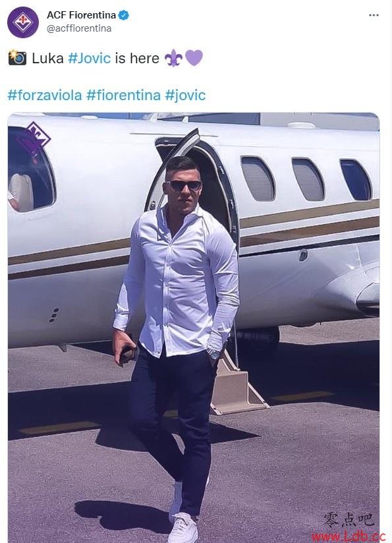Click the blue verified badge
Screen dimensions: 392x543
pyautogui.click(x=124, y=15)
